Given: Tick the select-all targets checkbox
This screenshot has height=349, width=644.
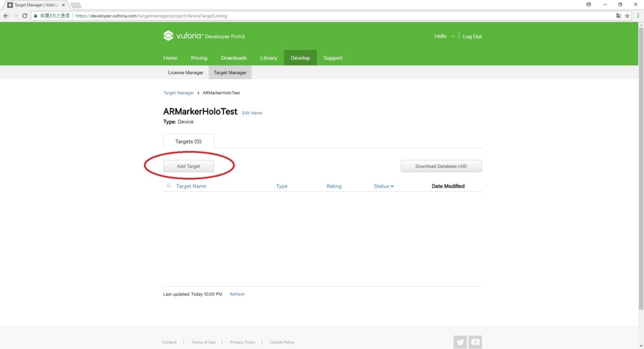Looking at the screenshot, I should pyautogui.click(x=169, y=186).
